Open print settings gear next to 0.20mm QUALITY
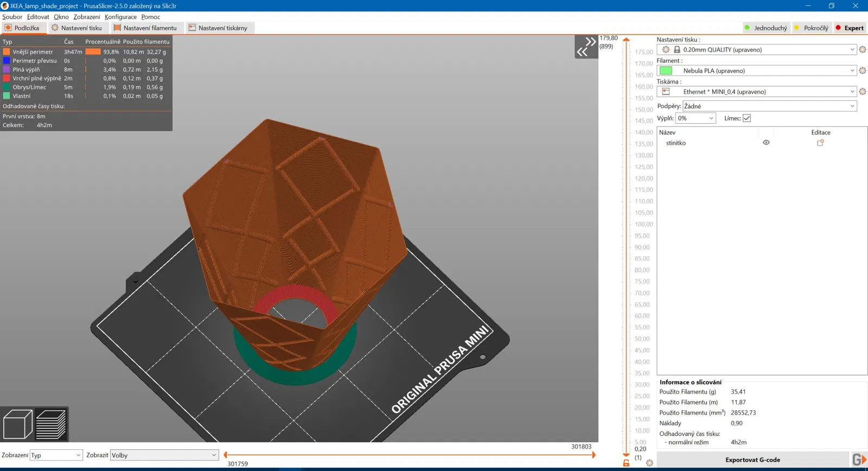This screenshot has height=471, width=868. 863,49
